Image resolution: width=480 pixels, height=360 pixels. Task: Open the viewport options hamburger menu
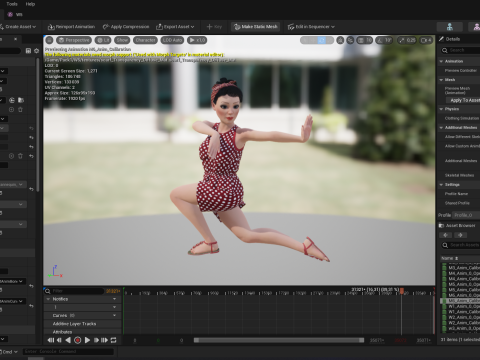49,40
